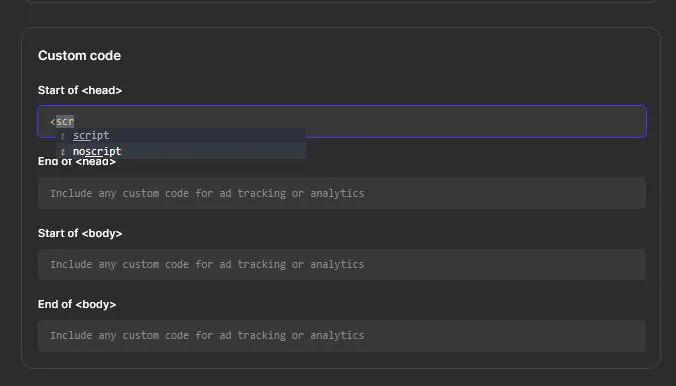The height and width of the screenshot is (386, 676).
Task: Click the 'Start of <head>' label
Action: pos(80,90)
